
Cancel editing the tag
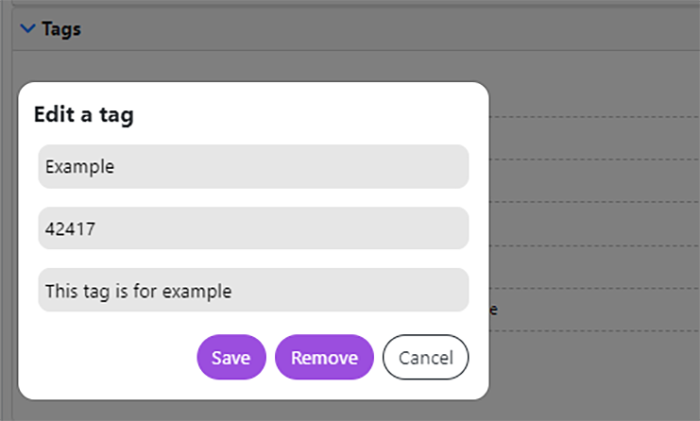[426, 358]
